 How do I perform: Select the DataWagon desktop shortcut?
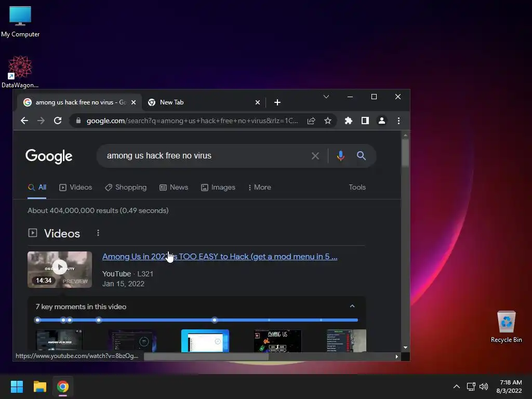(20, 72)
